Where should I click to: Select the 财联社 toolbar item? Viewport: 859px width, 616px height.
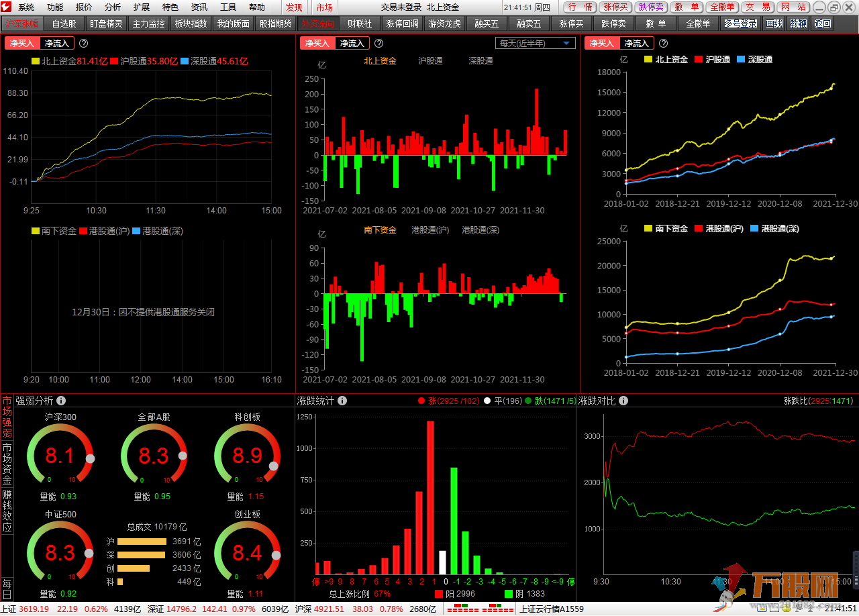pyautogui.click(x=360, y=23)
